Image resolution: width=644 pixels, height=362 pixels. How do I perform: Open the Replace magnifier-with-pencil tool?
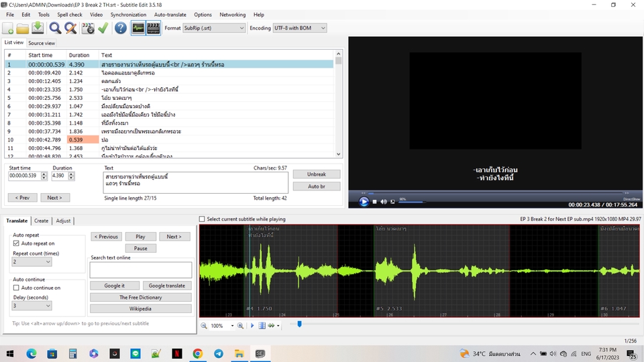click(70, 28)
